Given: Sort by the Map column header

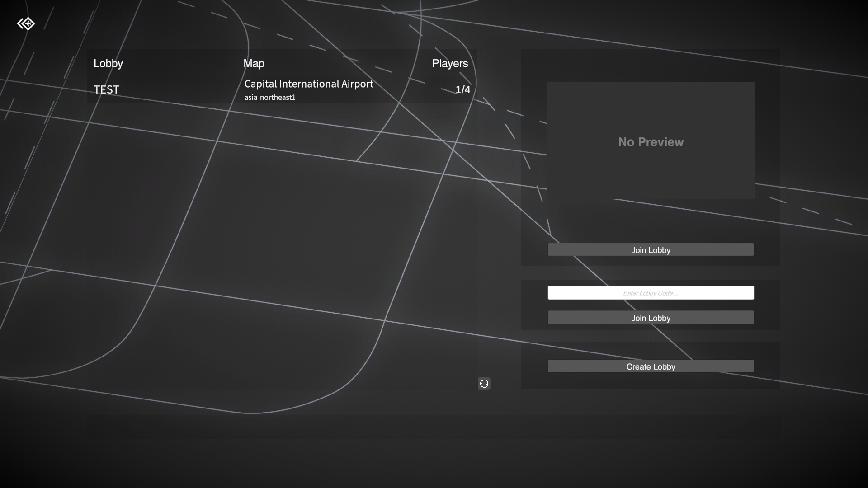Looking at the screenshot, I should pyautogui.click(x=253, y=63).
